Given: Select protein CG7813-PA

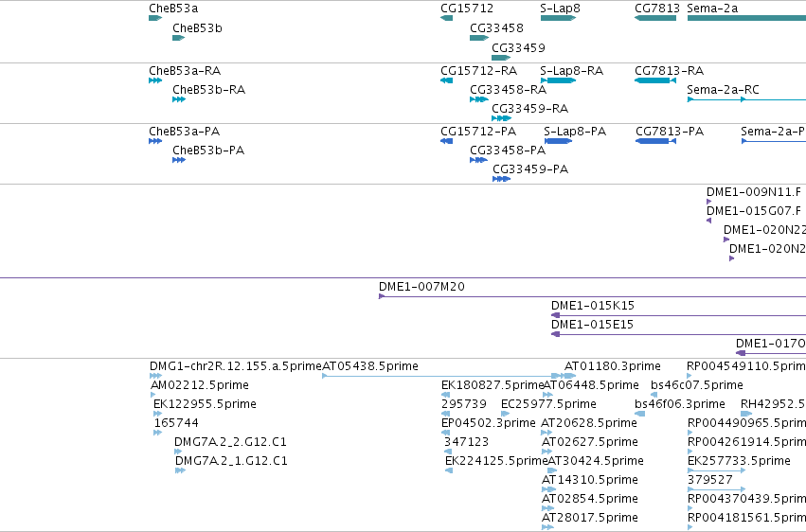Looking at the screenshot, I should coord(670,132).
